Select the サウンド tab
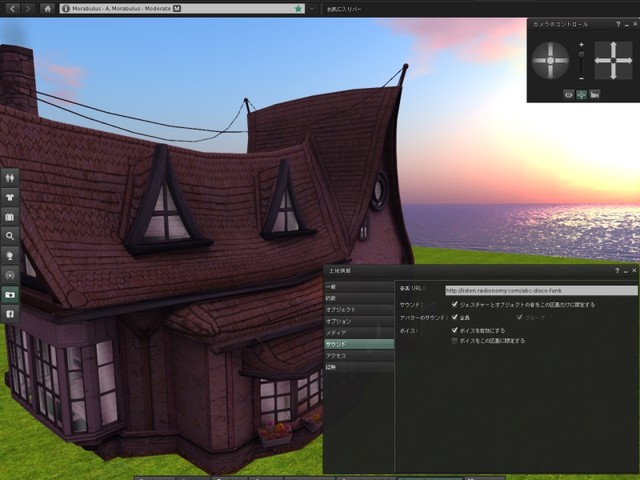Viewport: 640px width, 480px height. [359, 344]
